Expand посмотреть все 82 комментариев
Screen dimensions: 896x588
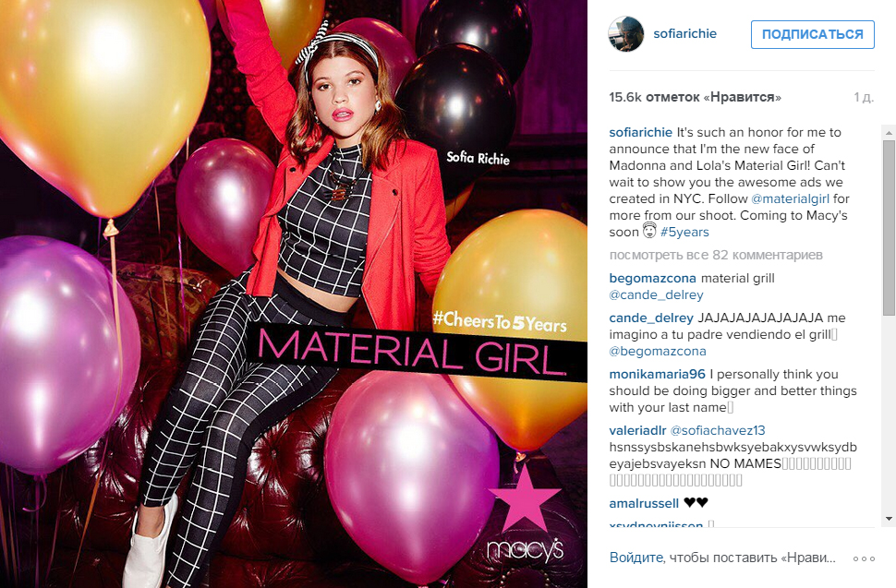716,255
